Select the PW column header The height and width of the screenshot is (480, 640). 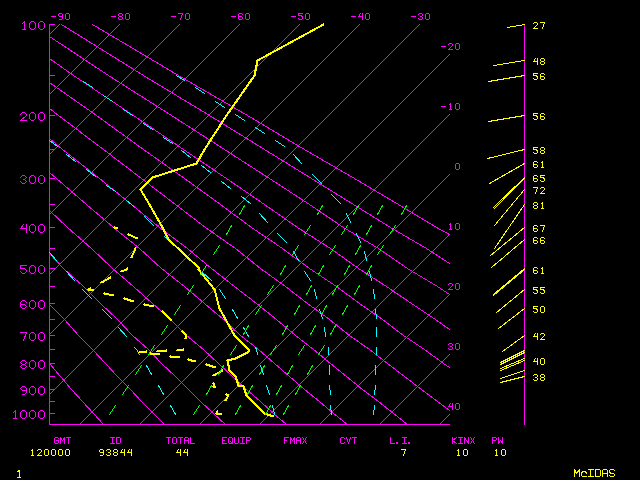pos(498,440)
